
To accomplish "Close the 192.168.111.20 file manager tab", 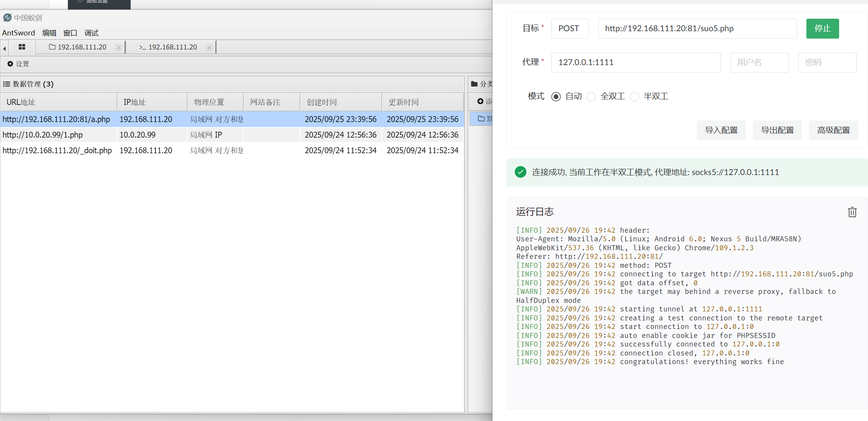I will coord(119,48).
